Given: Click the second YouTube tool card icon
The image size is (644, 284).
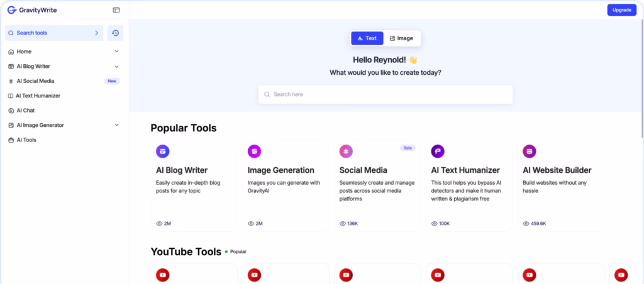Looking at the screenshot, I should pyautogui.click(x=254, y=275).
